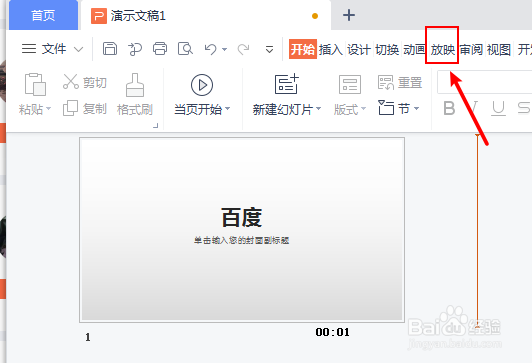Click the 重置 reset button
Image resolution: width=532 pixels, height=363 pixels.
click(x=400, y=82)
